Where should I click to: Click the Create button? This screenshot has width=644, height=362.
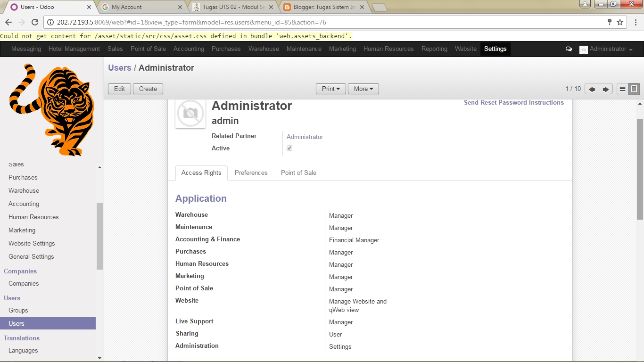click(148, 89)
